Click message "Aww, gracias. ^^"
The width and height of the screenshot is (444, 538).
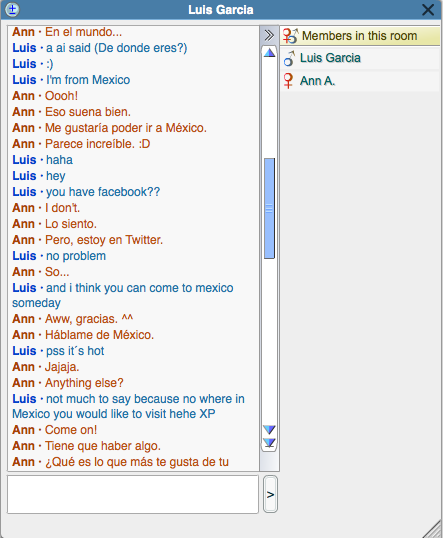click(x=89, y=319)
